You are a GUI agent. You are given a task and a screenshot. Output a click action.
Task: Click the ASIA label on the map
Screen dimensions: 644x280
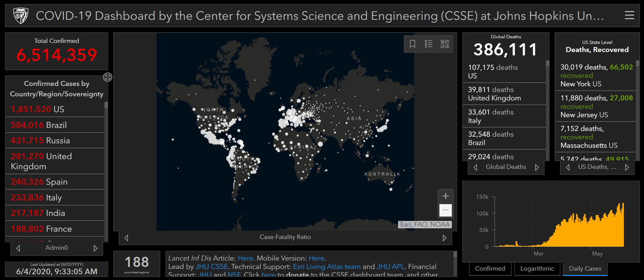[354, 118]
